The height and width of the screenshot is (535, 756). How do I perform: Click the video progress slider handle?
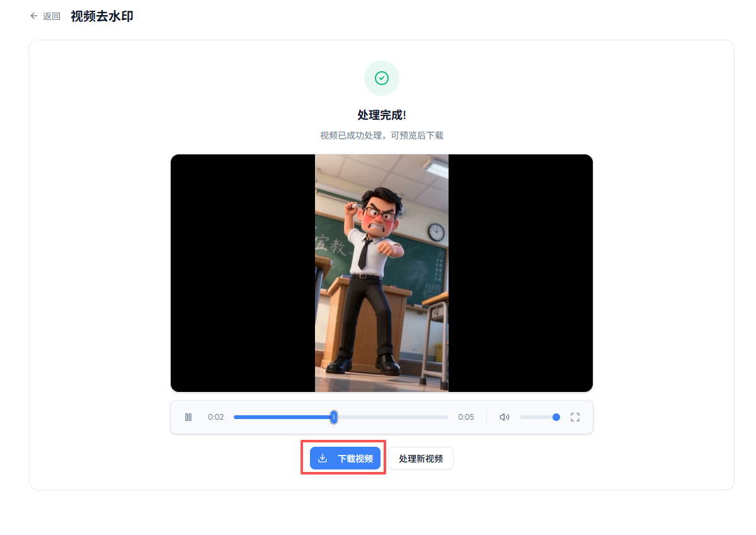pyautogui.click(x=334, y=417)
